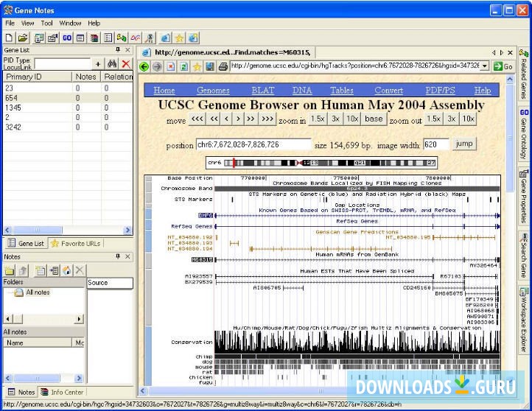Click the main toolbar's yellow star favorites icon

179,38
